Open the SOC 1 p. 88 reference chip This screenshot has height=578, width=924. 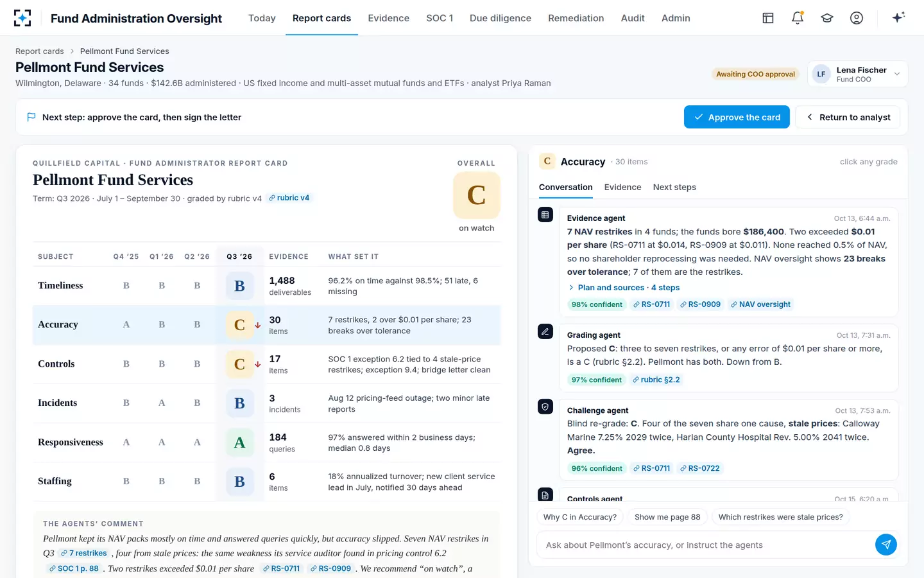(74, 568)
